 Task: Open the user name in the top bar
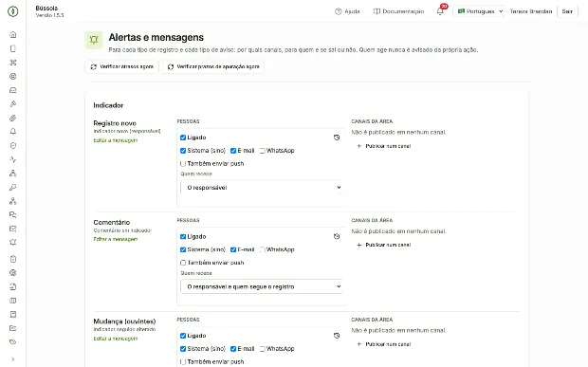tap(531, 11)
